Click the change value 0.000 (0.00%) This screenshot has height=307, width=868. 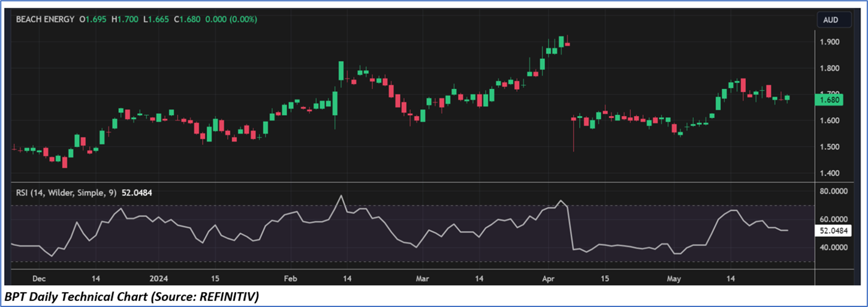(x=231, y=19)
